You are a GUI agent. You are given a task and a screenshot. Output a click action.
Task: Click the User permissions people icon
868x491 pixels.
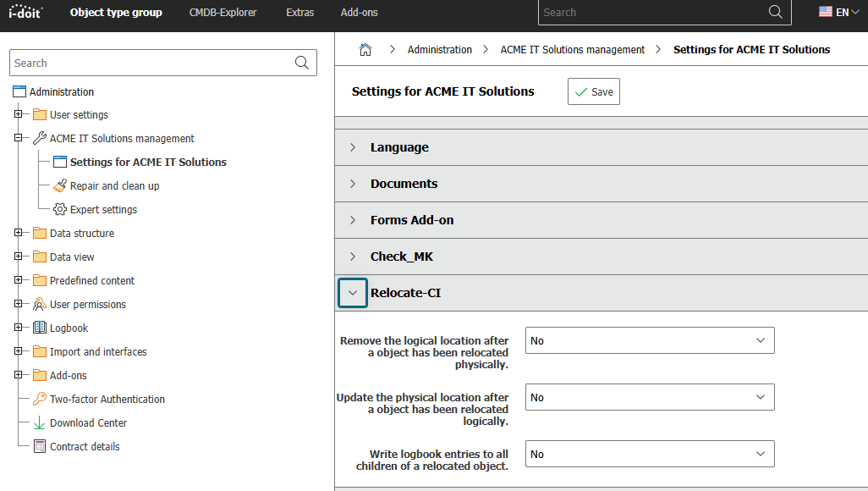39,304
